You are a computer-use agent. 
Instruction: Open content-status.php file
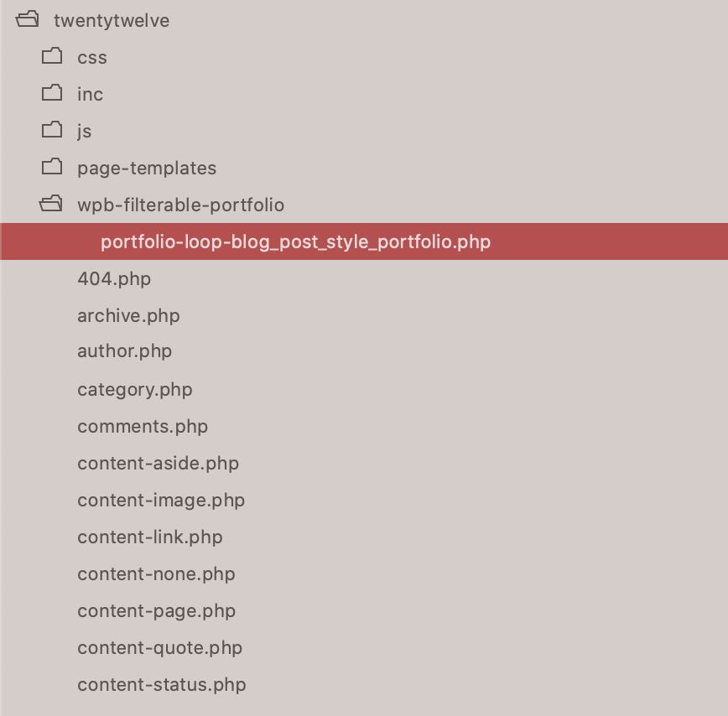pyautogui.click(x=162, y=685)
